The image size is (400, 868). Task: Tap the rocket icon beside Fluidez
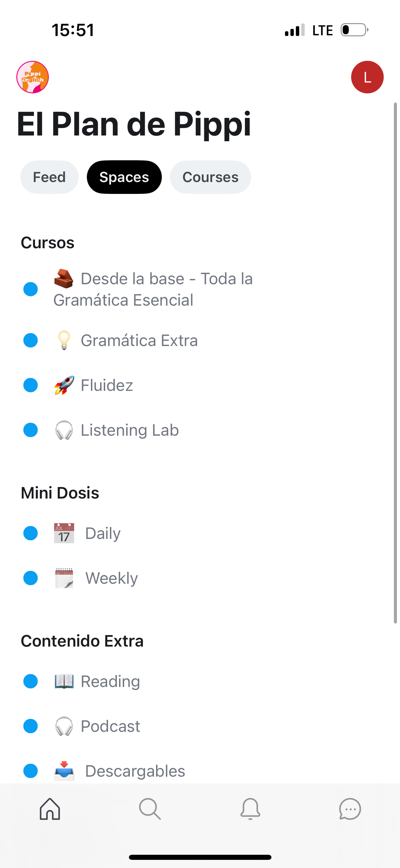(x=64, y=385)
